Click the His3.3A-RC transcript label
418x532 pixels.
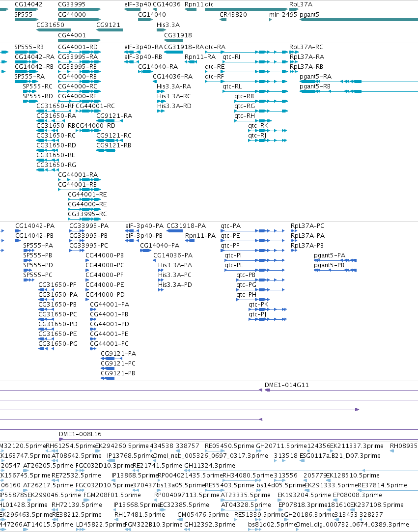(x=174, y=96)
